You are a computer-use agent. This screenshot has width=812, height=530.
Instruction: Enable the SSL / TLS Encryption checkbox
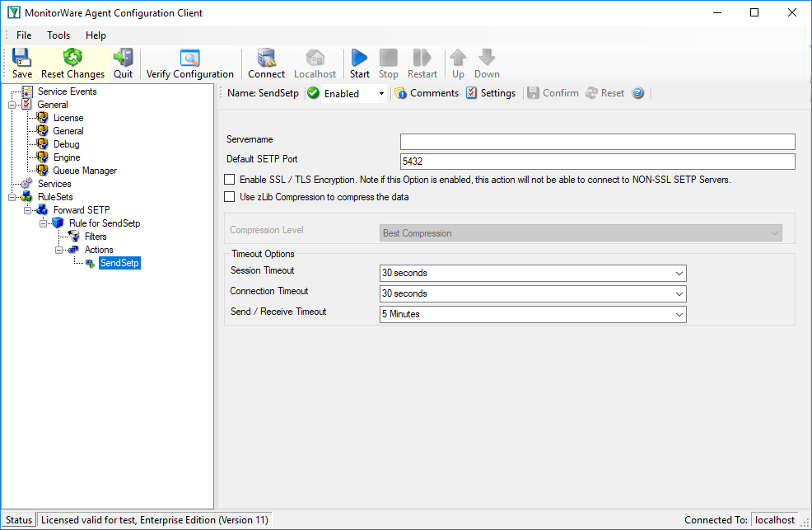pyautogui.click(x=230, y=180)
